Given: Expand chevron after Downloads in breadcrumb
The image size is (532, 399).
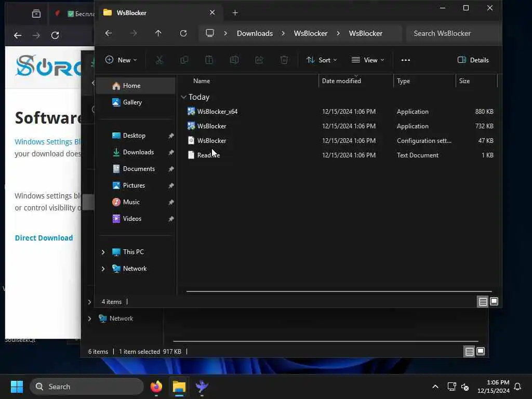Looking at the screenshot, I should [283, 33].
